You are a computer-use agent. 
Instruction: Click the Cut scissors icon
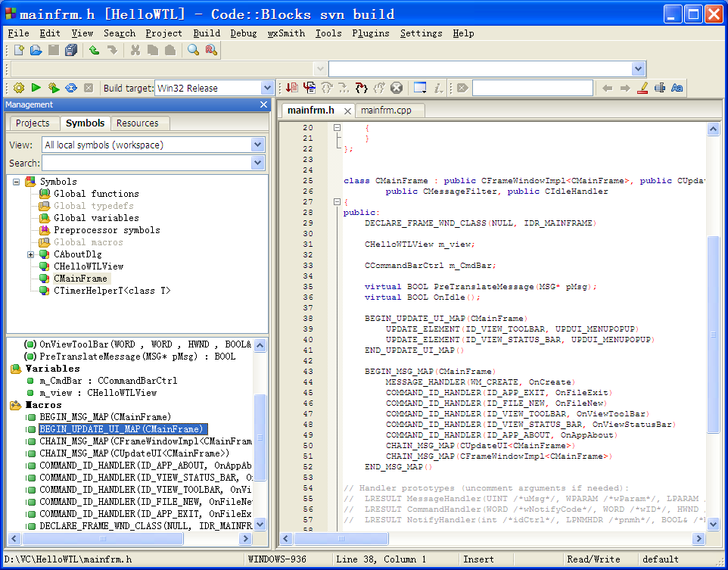click(135, 50)
